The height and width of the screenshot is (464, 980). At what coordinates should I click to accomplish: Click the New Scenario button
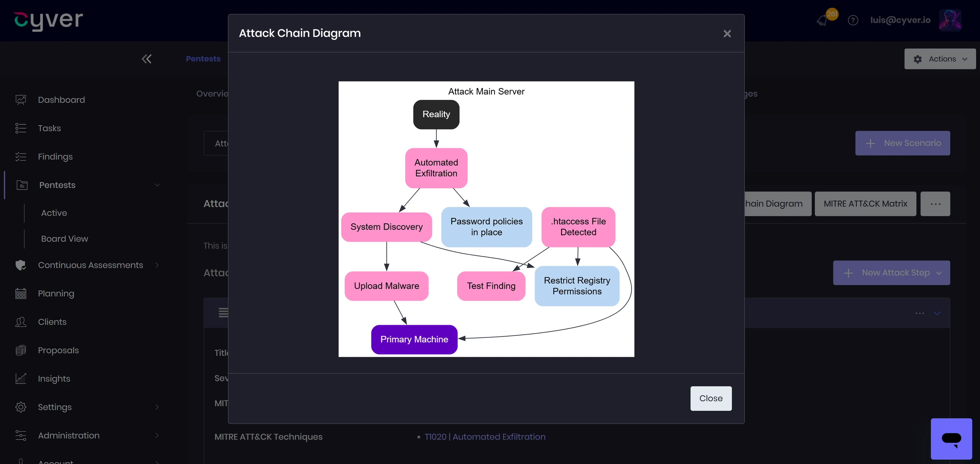(902, 143)
